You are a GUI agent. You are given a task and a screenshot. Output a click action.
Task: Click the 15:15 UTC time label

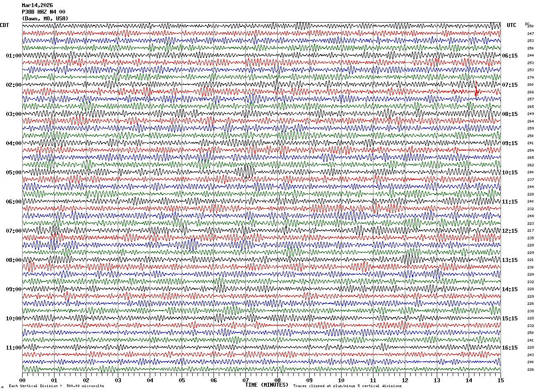coord(510,319)
